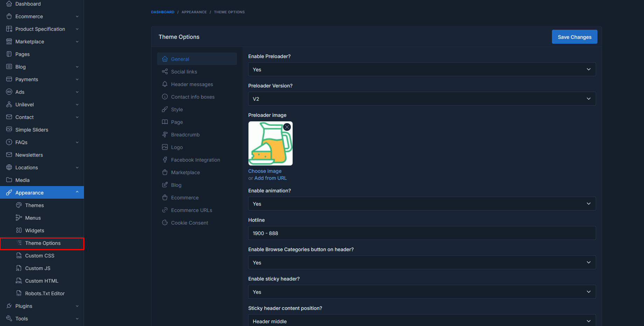Click the Header messages bell icon
Viewport: 644px width, 326px height.
click(x=165, y=84)
